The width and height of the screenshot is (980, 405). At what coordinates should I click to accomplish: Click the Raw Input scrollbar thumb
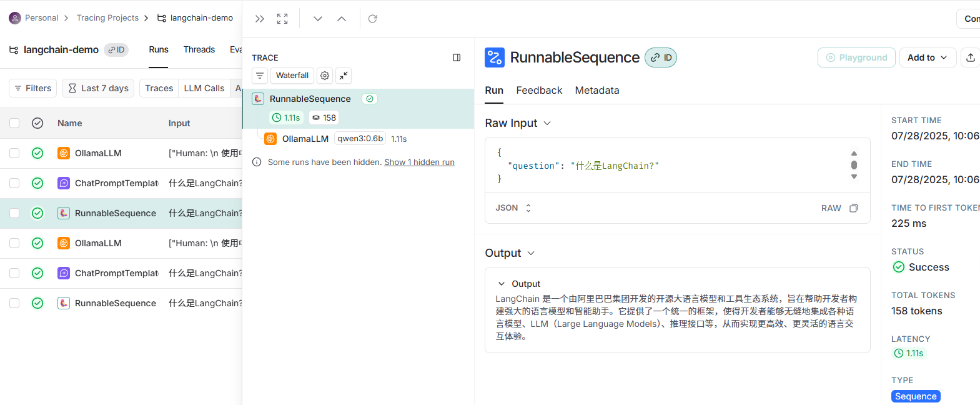coord(854,165)
